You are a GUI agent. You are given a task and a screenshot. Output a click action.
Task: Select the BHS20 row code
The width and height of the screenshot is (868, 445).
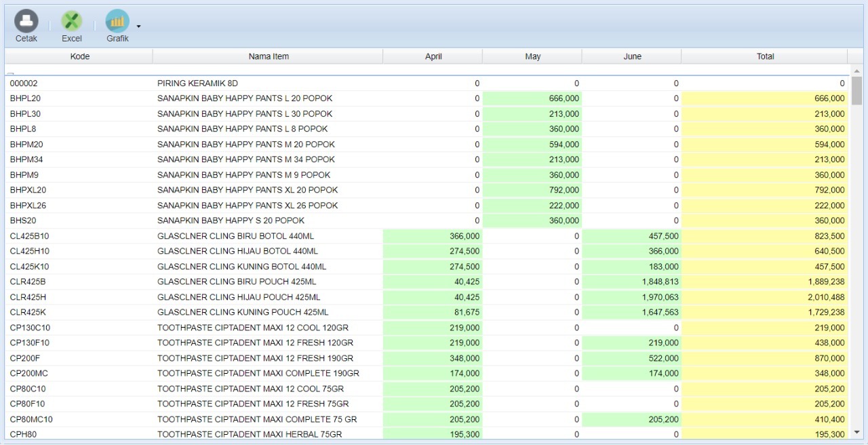click(x=23, y=220)
